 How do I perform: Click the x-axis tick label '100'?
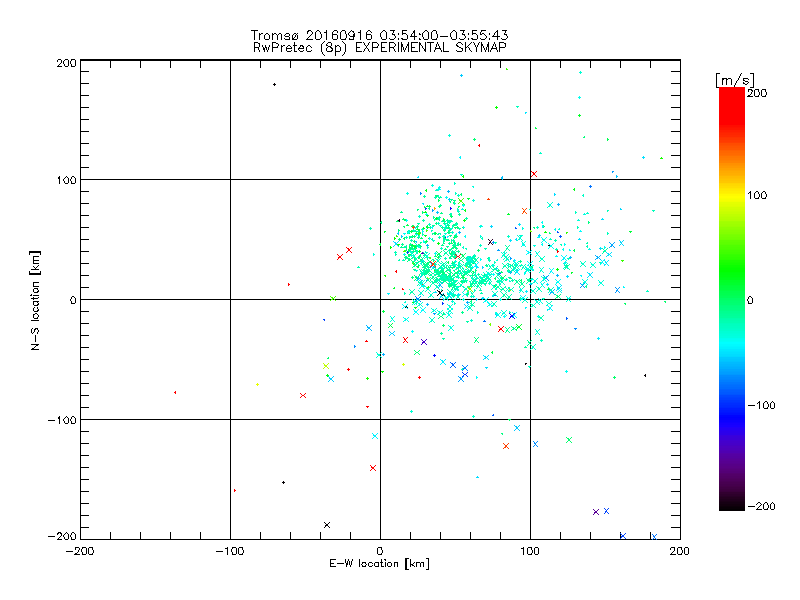[x=530, y=552]
